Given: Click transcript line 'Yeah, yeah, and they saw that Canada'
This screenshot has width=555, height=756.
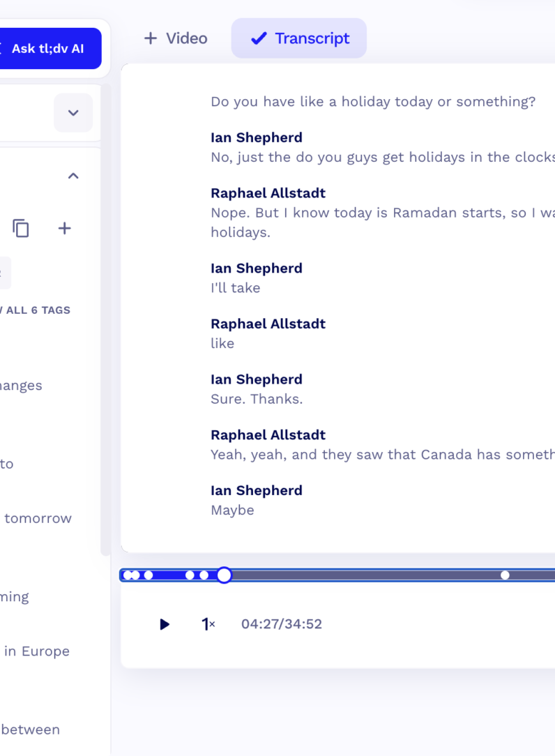Looking at the screenshot, I should coord(383,455).
